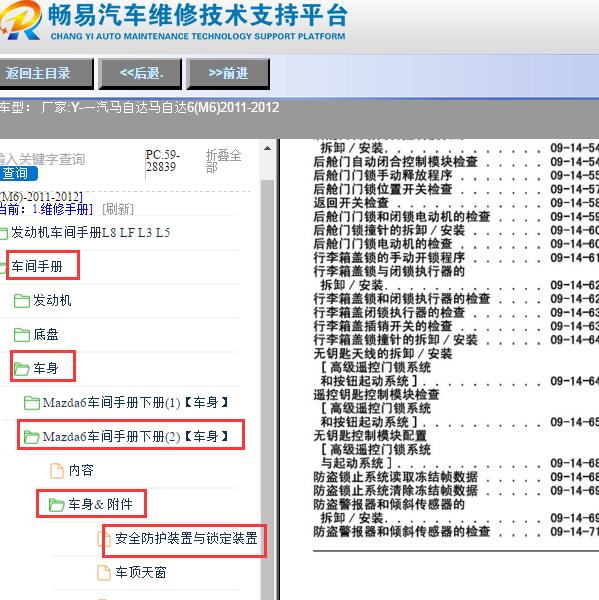Click document icon beside 安全防护装置与锁定装置

(x=104, y=539)
